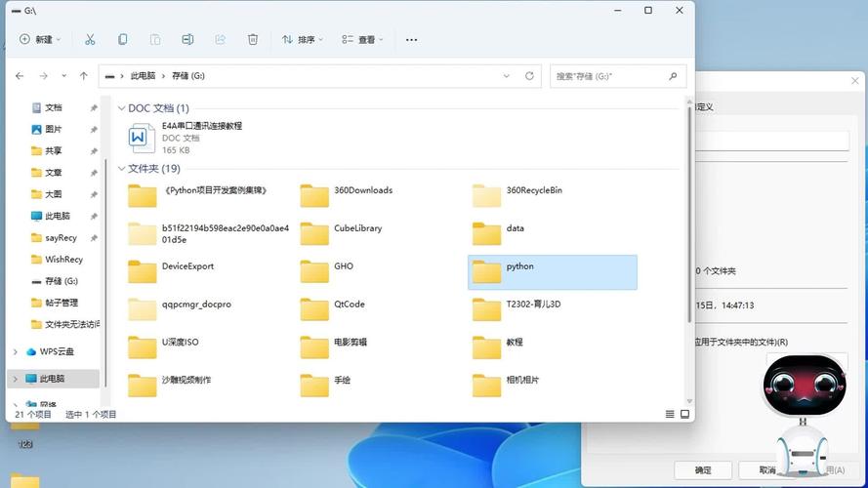Open 文章 in quick access sidebar
The width and height of the screenshot is (868, 488).
pos(56,173)
